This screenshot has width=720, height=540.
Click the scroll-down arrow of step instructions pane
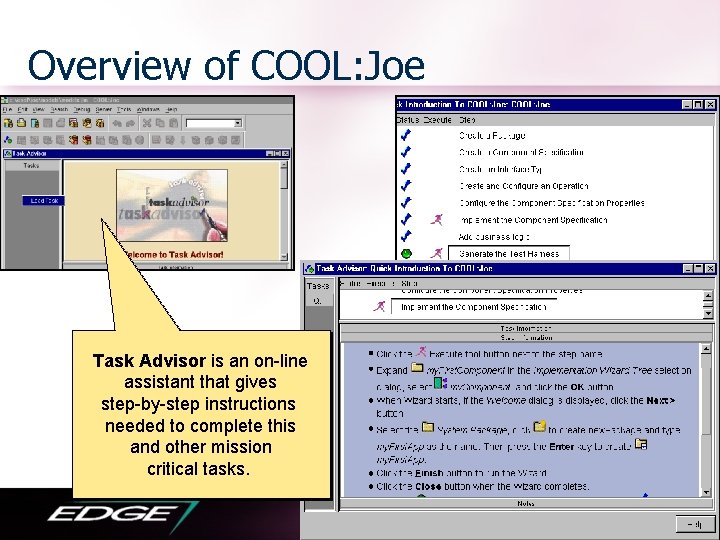click(707, 492)
